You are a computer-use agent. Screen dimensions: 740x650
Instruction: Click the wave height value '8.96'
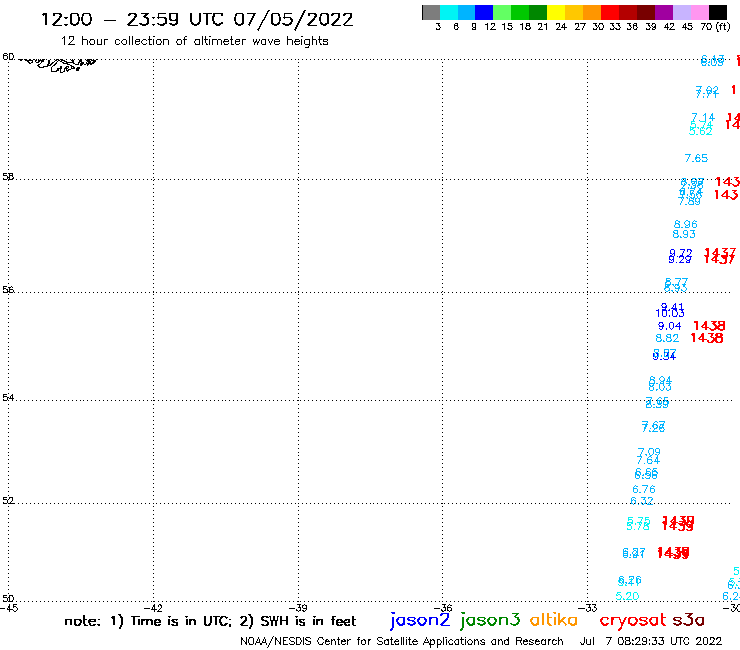pos(685,224)
